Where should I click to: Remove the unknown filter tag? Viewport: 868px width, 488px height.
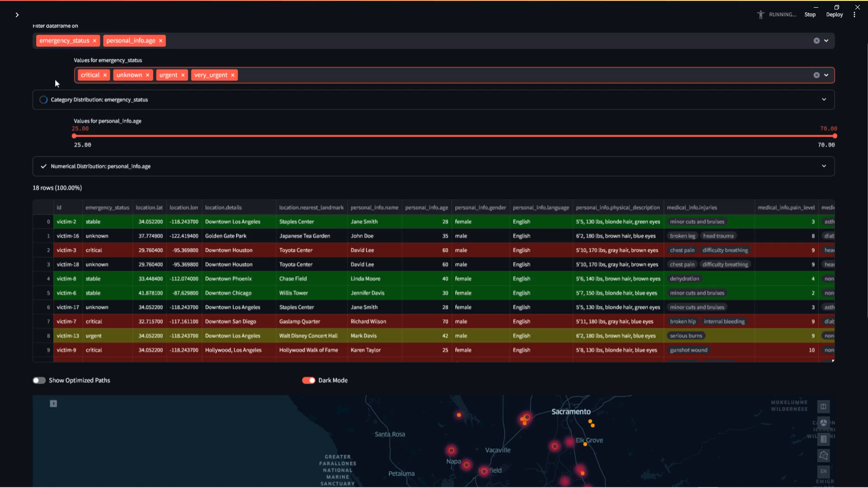[147, 75]
